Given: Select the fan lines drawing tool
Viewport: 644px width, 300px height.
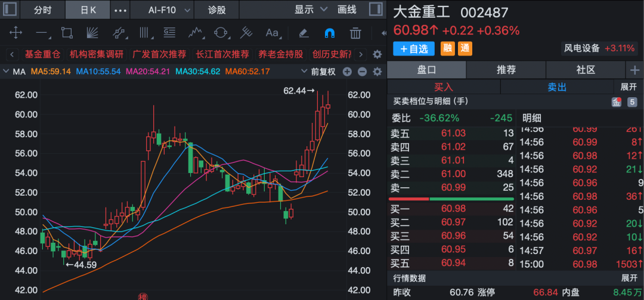Looking at the screenshot, I should click(x=92, y=33).
